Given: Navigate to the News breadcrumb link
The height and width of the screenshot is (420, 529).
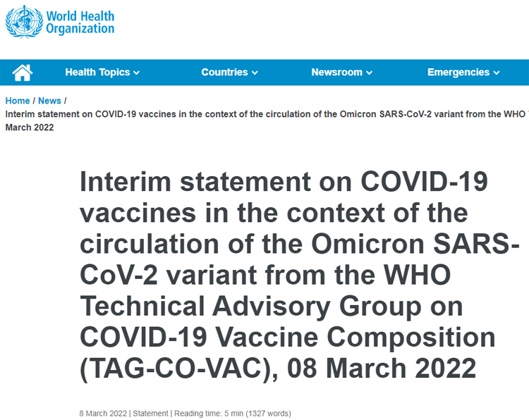Looking at the screenshot, I should coord(49,101).
